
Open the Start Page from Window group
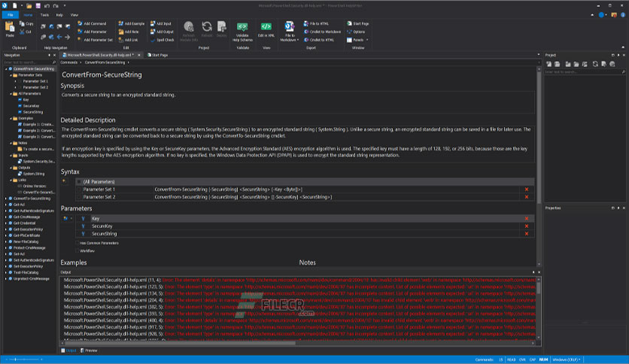click(x=358, y=23)
